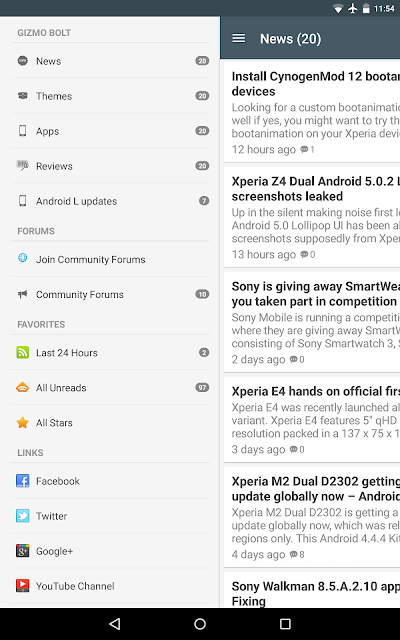Click the Themes category icon
Image resolution: width=400 pixels, height=640 pixels.
coord(23,96)
